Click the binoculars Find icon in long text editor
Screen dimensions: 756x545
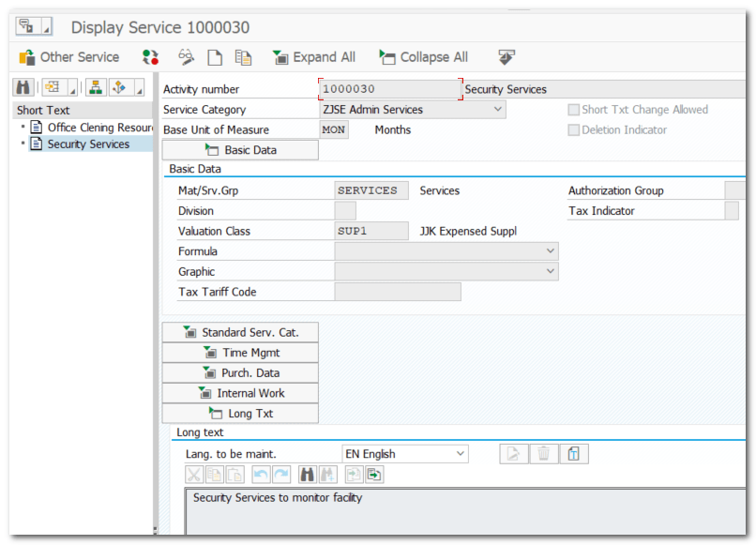pos(307,475)
